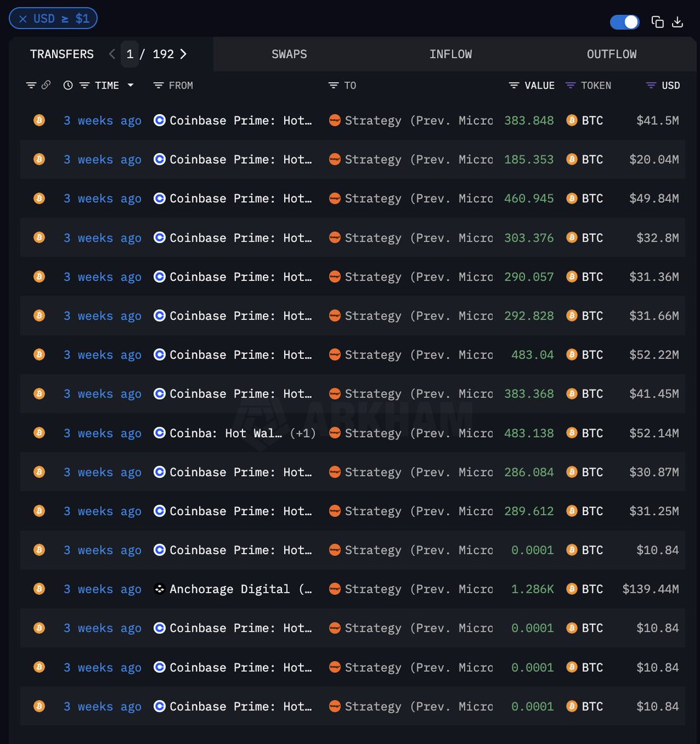Click the Coinbase logo on the $20.04M row
This screenshot has height=744, width=700.
(x=159, y=159)
